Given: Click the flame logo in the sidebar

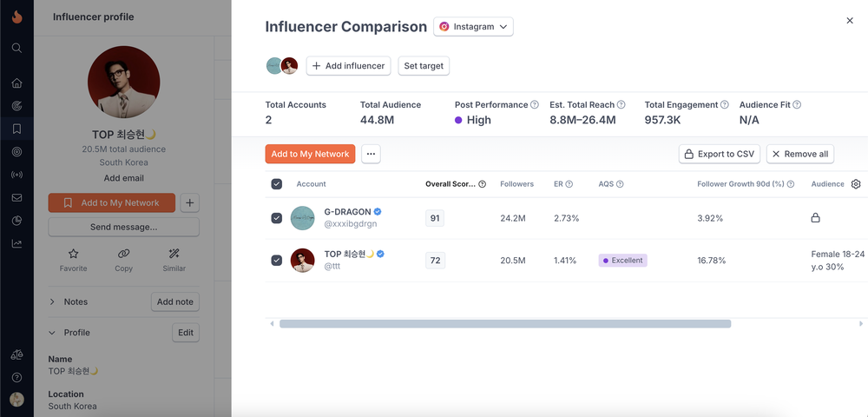Looking at the screenshot, I should (16, 17).
